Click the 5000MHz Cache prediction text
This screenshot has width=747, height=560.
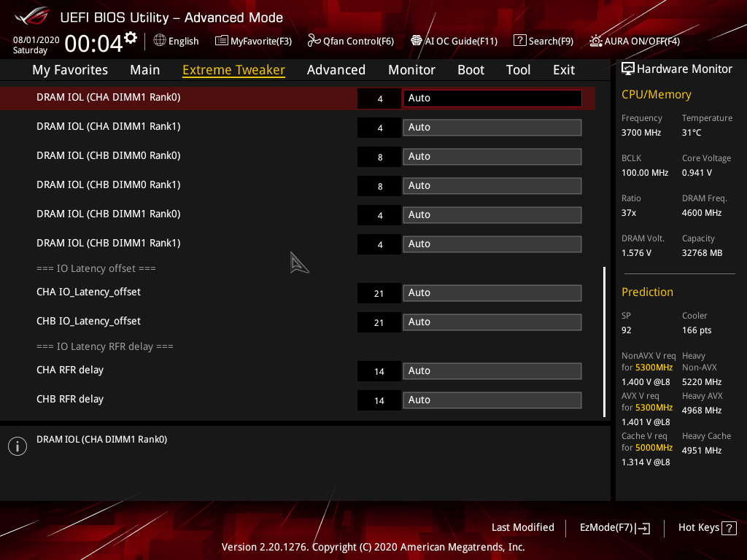tap(654, 448)
